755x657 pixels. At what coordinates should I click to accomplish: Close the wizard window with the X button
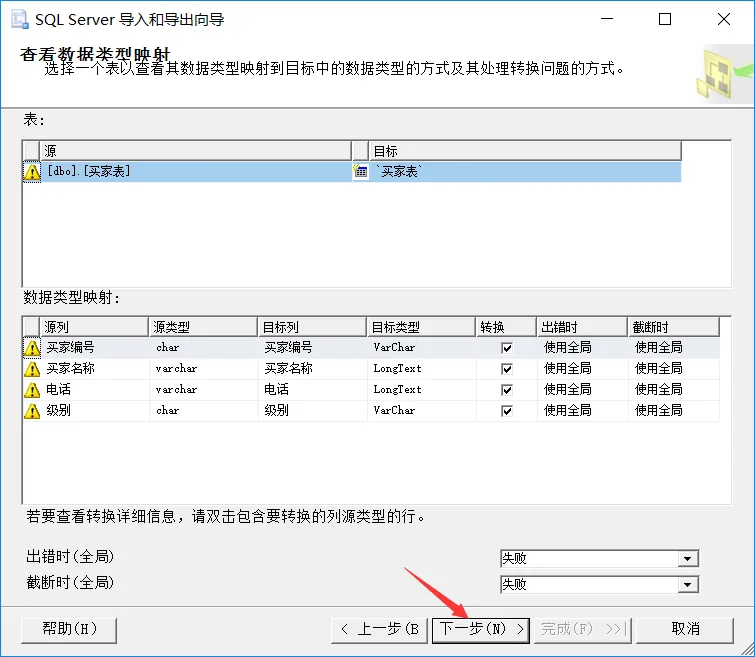pos(724,19)
